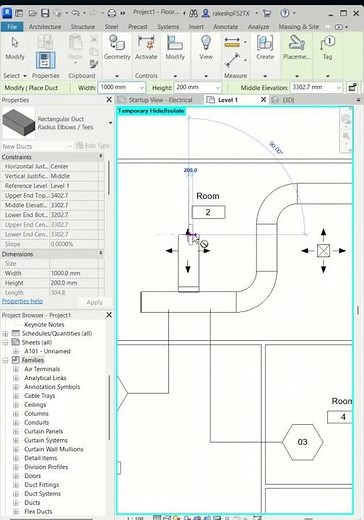Viewport: 364px width, 520px height.
Task: Collapse the Sheets (all) tree node
Action: tap(5, 342)
